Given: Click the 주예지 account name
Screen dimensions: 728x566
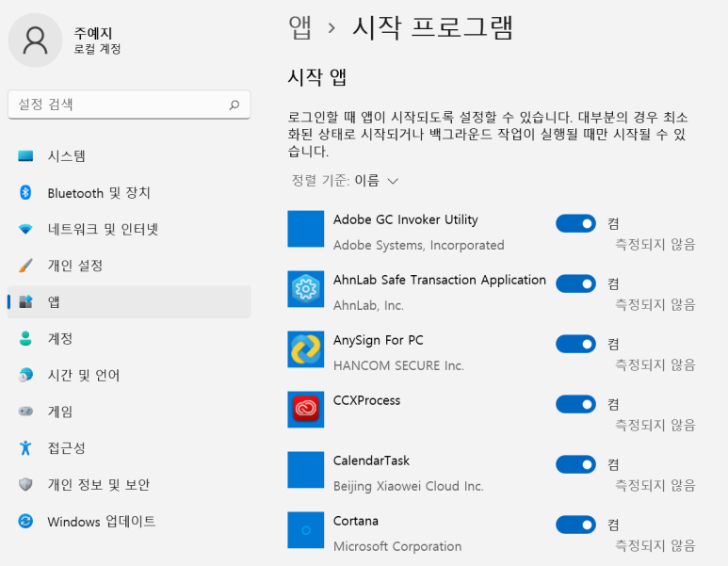Looking at the screenshot, I should click(x=93, y=33).
